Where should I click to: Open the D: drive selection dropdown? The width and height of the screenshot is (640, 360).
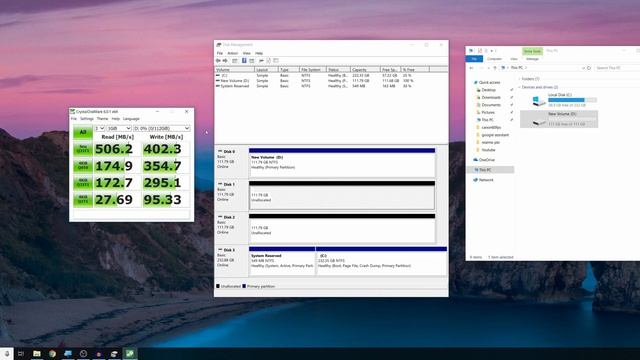162,128
